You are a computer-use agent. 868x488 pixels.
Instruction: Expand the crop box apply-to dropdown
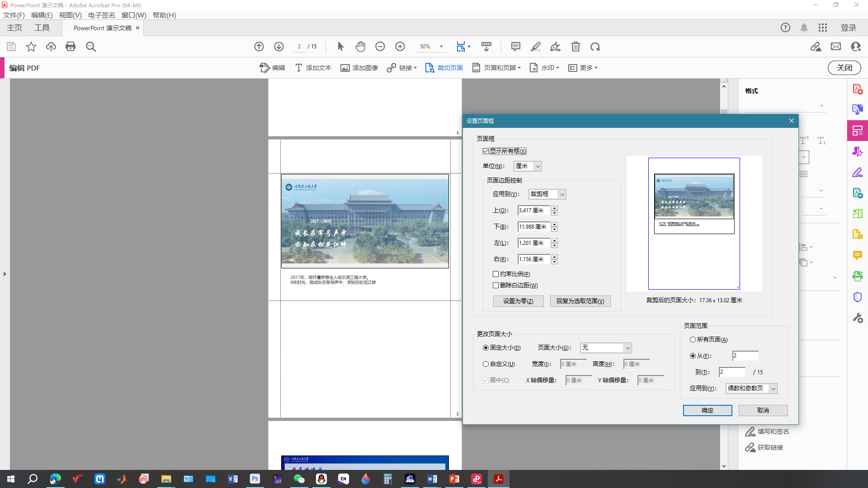click(547, 194)
